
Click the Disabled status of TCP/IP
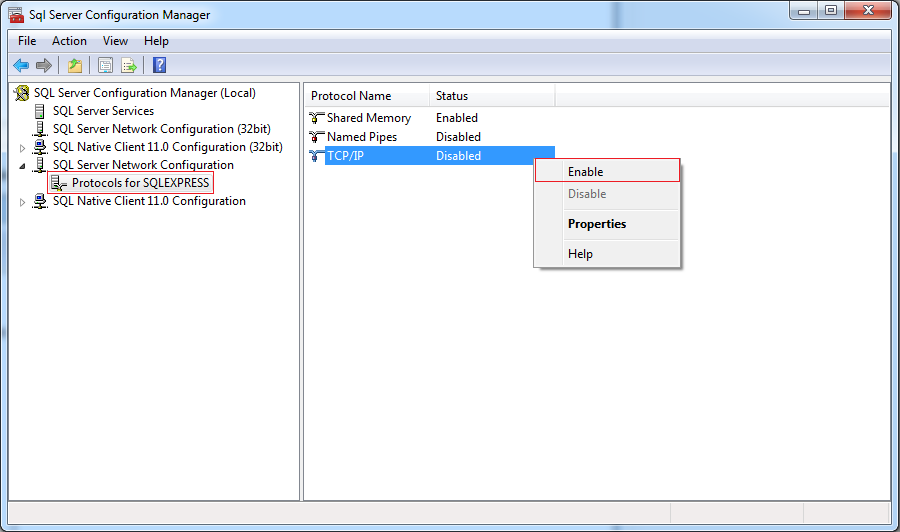458,156
